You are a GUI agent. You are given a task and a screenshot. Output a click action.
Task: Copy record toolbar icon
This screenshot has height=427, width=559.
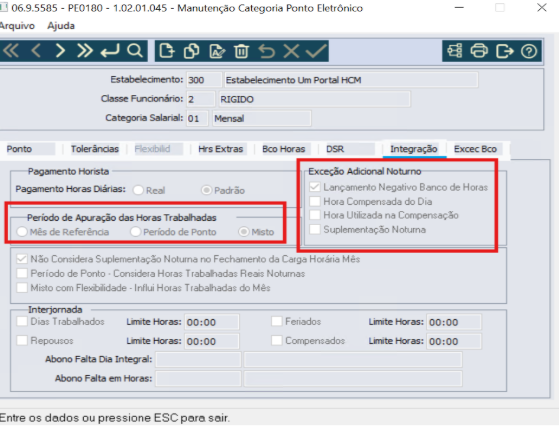pos(191,51)
